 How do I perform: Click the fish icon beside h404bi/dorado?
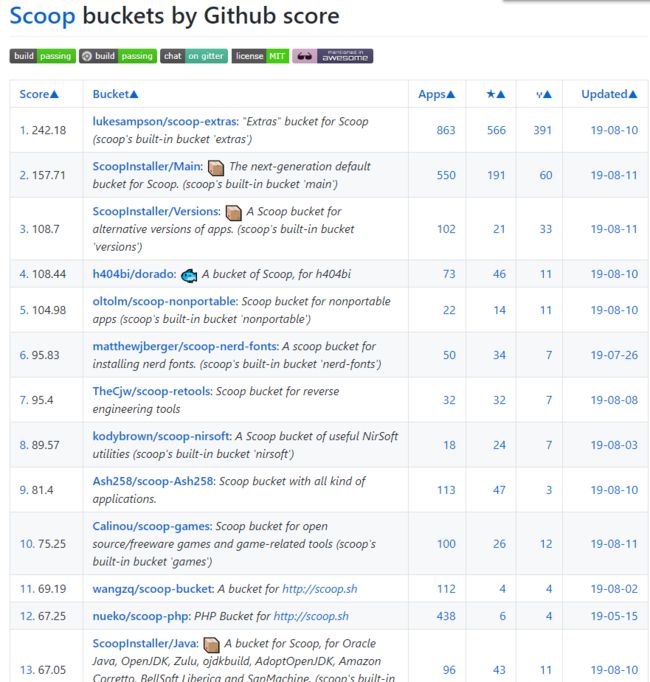189,275
